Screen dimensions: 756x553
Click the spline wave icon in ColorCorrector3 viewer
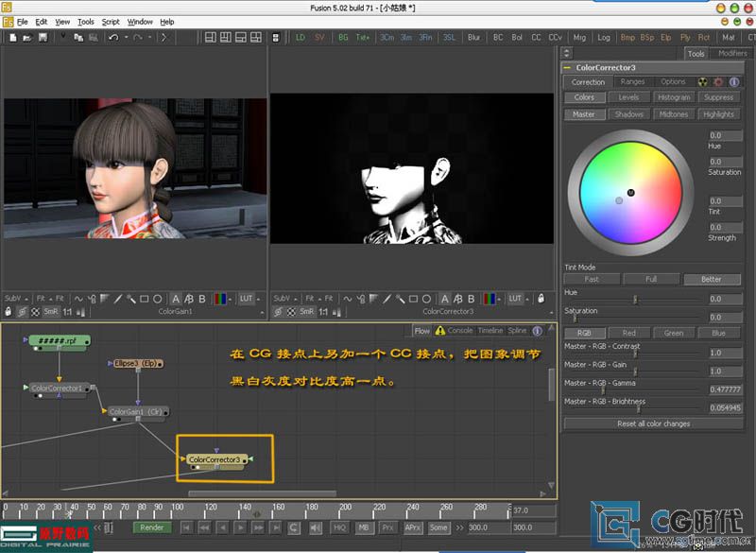348,299
